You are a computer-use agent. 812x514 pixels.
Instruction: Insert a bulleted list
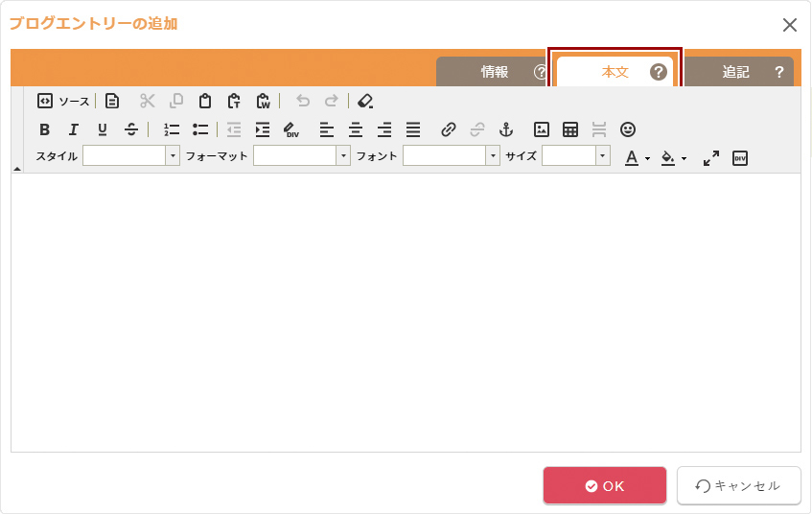click(200, 129)
